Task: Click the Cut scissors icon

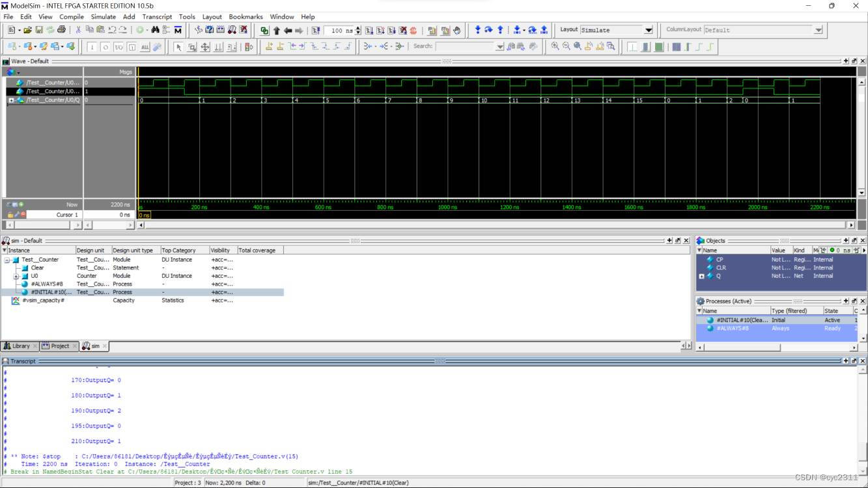Action: tap(78, 30)
